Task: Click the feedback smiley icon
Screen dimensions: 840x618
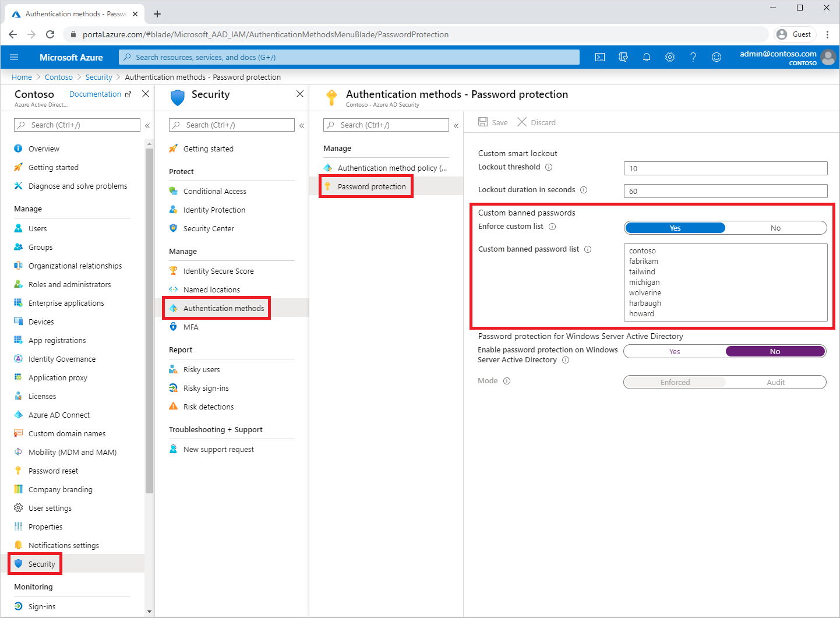Action: [x=717, y=57]
